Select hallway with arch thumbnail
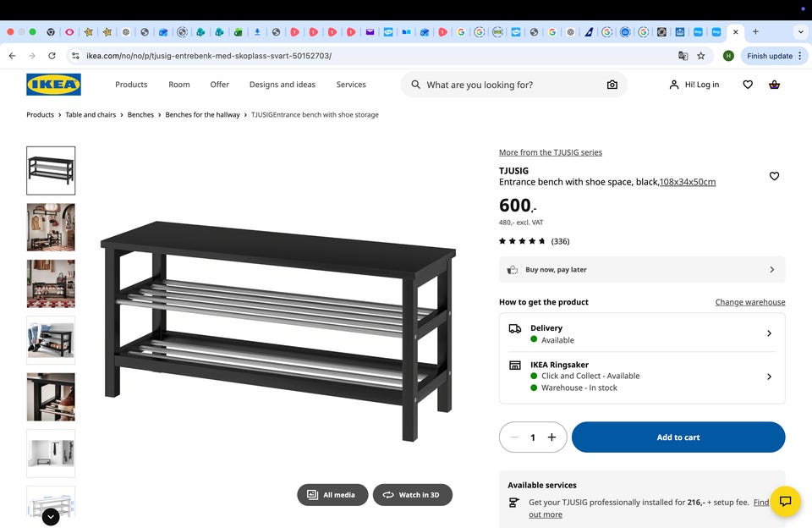Image resolution: width=812 pixels, height=528 pixels. click(51, 227)
